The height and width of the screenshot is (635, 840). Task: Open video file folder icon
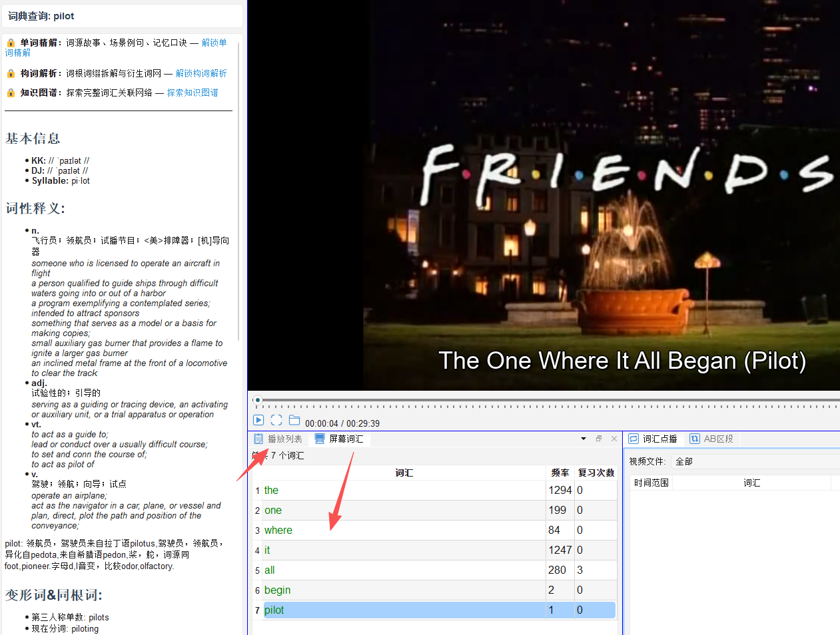coord(294,420)
